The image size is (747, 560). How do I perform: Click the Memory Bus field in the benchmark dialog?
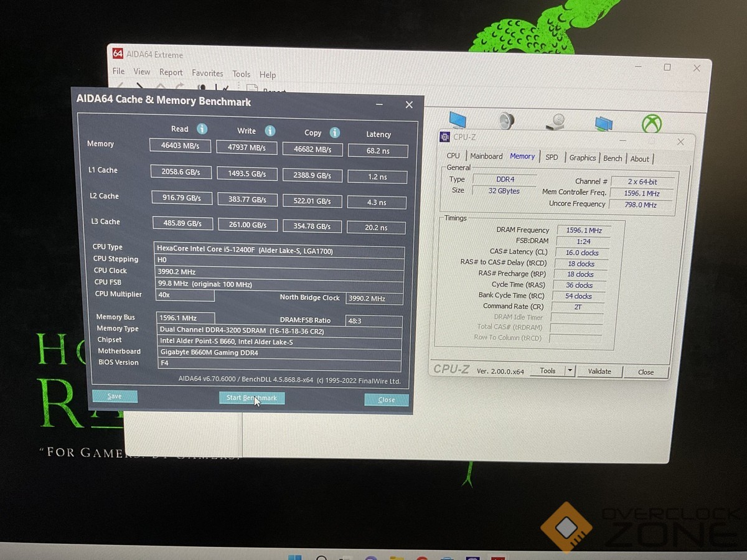[x=186, y=319]
